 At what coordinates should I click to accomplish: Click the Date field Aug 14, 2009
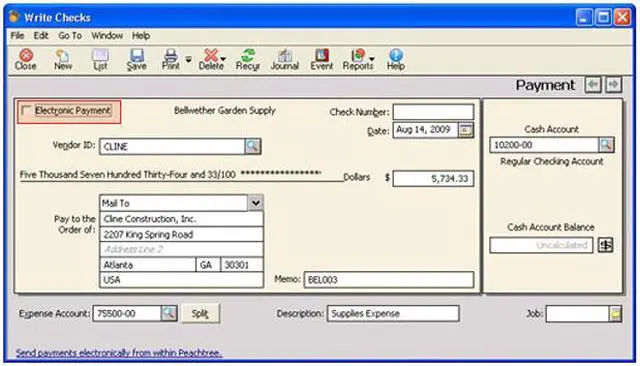(x=425, y=130)
